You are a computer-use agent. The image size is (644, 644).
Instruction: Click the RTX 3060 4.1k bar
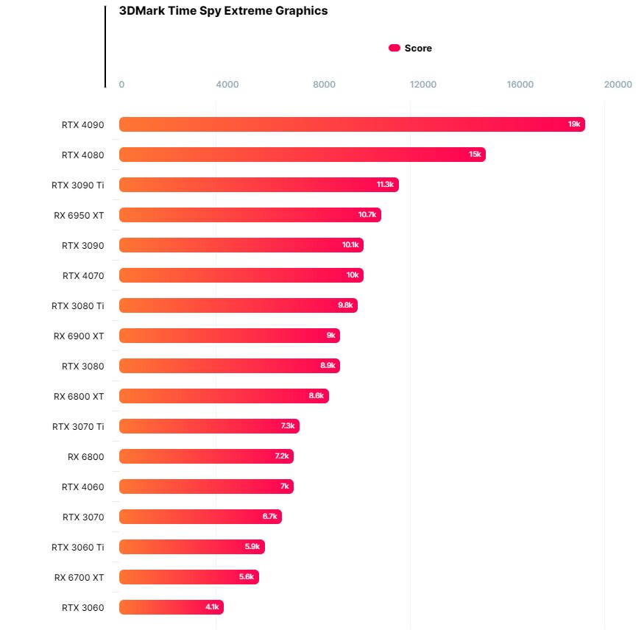(171, 607)
